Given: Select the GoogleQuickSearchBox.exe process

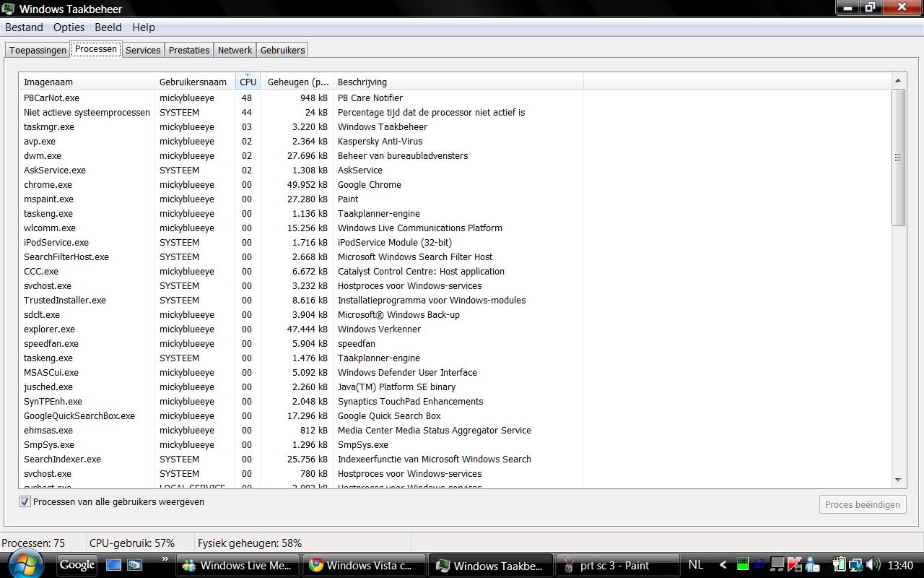Looking at the screenshot, I should tap(301, 415).
